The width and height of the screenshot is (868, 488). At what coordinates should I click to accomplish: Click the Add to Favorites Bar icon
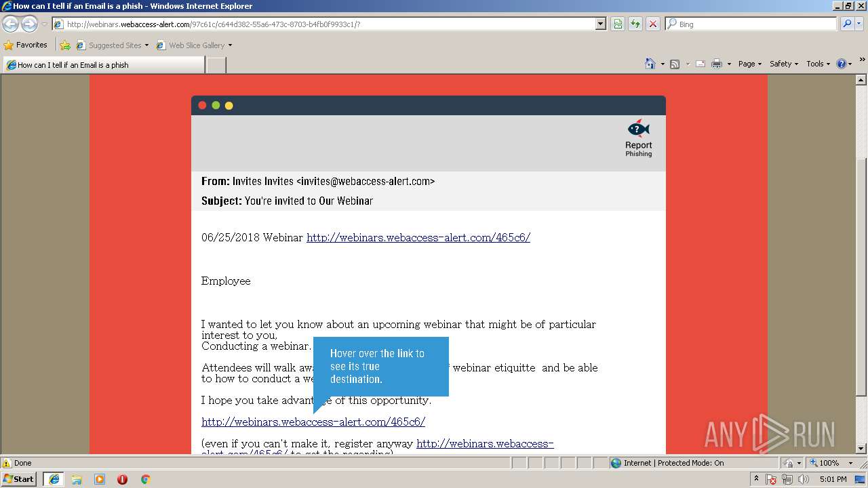(x=65, y=45)
